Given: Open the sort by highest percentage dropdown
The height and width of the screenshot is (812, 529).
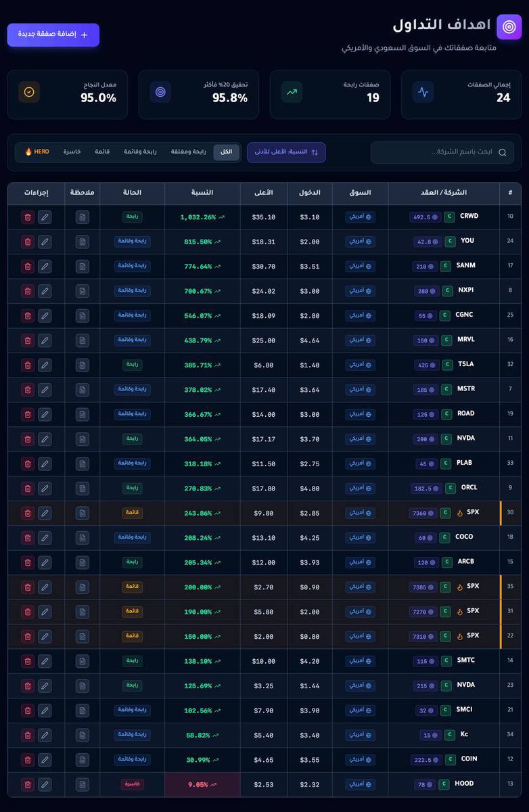Looking at the screenshot, I should click(x=286, y=152).
